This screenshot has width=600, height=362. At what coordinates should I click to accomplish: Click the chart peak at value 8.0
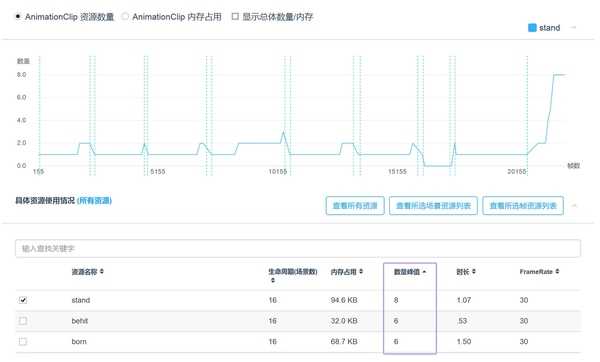point(559,75)
